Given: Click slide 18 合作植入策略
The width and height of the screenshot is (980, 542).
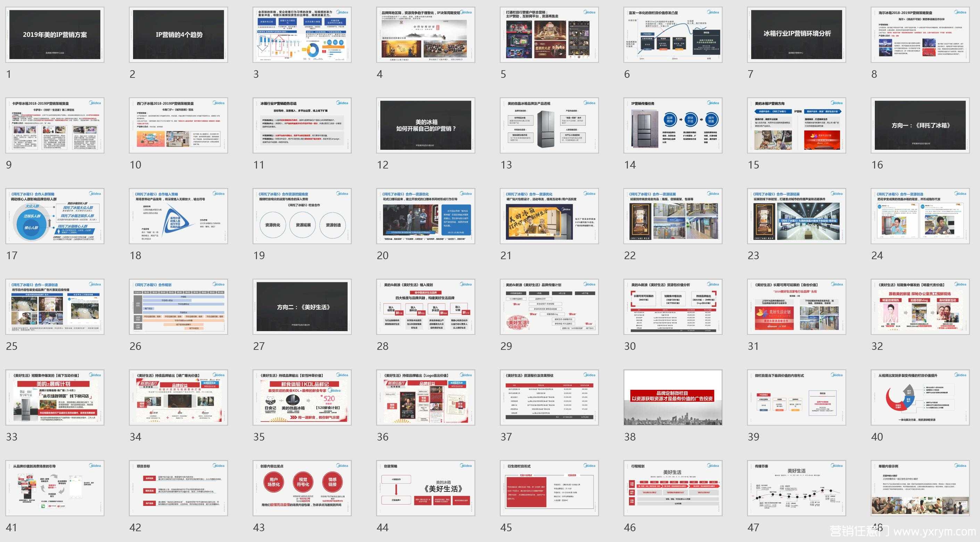Looking at the screenshot, I should click(178, 216).
